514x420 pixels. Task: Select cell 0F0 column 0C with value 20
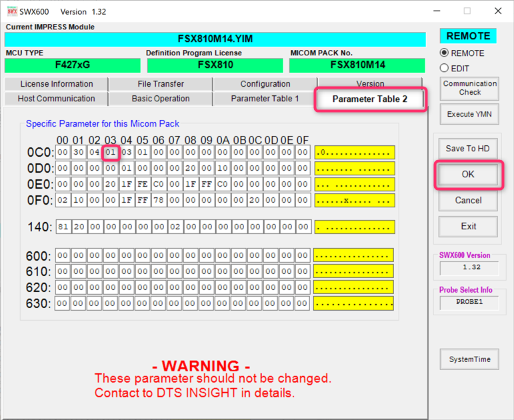click(x=255, y=200)
